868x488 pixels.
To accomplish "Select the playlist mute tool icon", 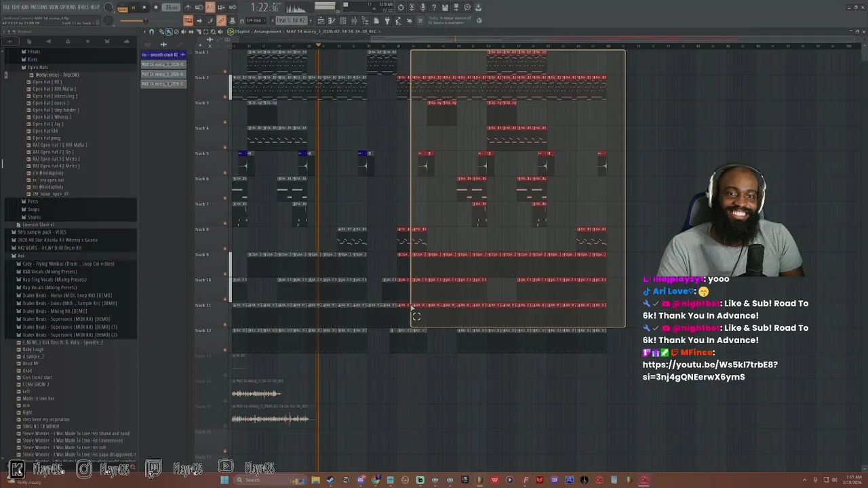I will pos(183,32).
